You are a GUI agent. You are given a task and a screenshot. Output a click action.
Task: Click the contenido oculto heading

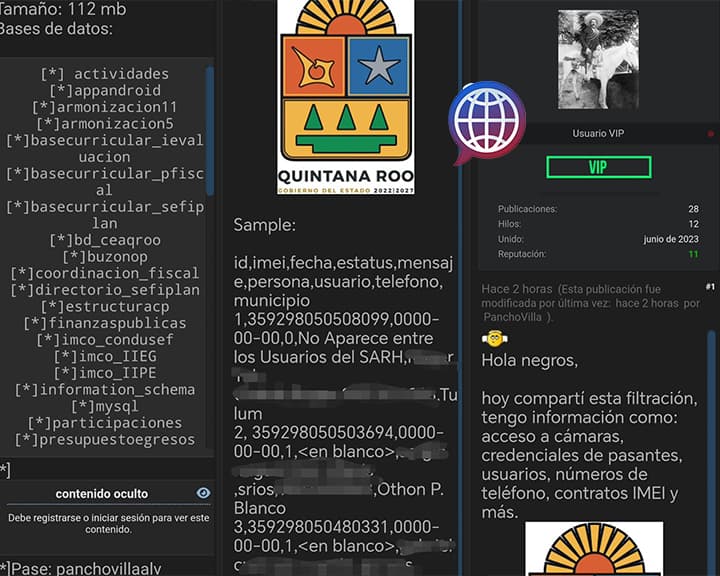tap(101, 494)
